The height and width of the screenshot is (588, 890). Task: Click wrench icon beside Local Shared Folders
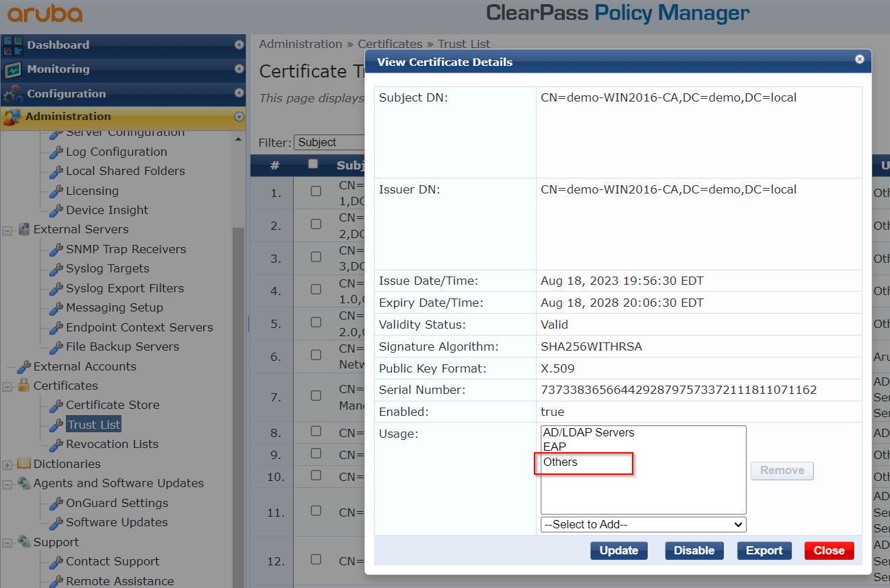tap(56, 172)
